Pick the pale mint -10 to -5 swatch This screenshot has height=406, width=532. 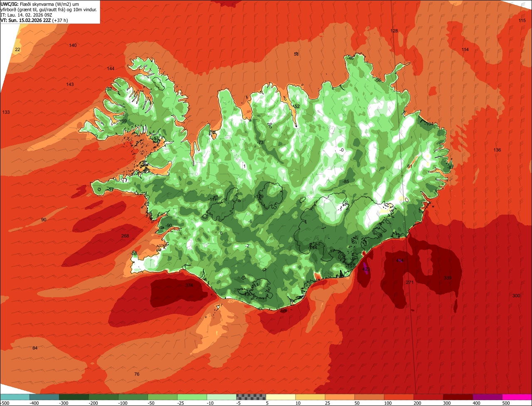pos(222,397)
